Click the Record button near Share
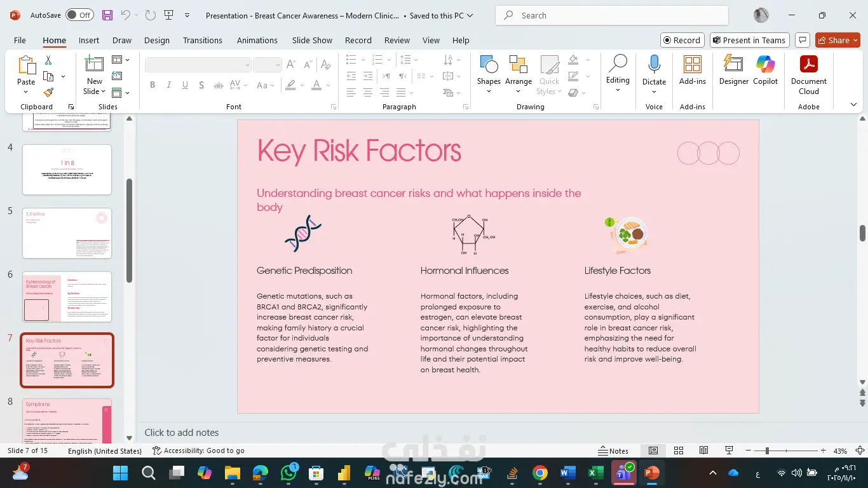Image resolution: width=868 pixels, height=488 pixels. [x=682, y=40]
